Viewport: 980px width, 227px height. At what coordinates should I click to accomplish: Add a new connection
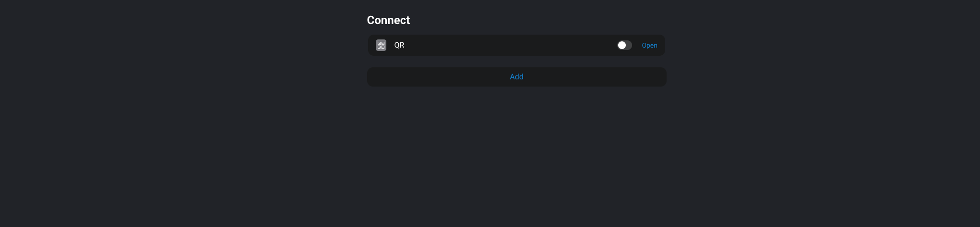point(516,77)
